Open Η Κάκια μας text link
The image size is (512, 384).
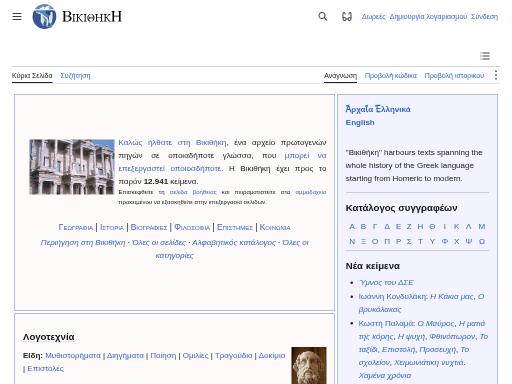pyautogui.click(x=452, y=296)
